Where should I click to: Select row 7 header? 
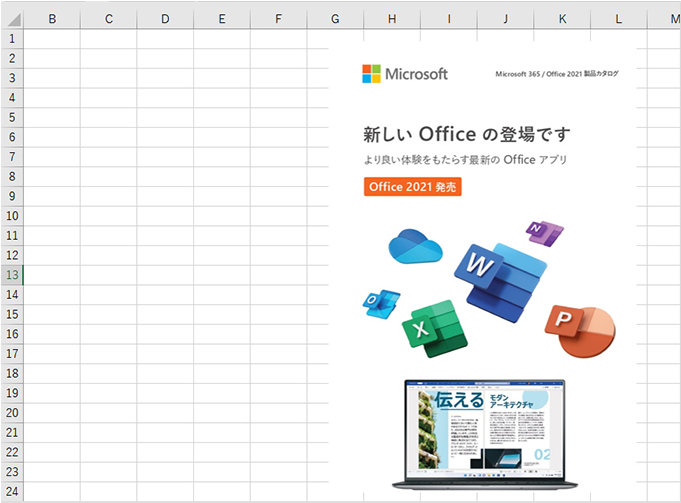point(12,157)
